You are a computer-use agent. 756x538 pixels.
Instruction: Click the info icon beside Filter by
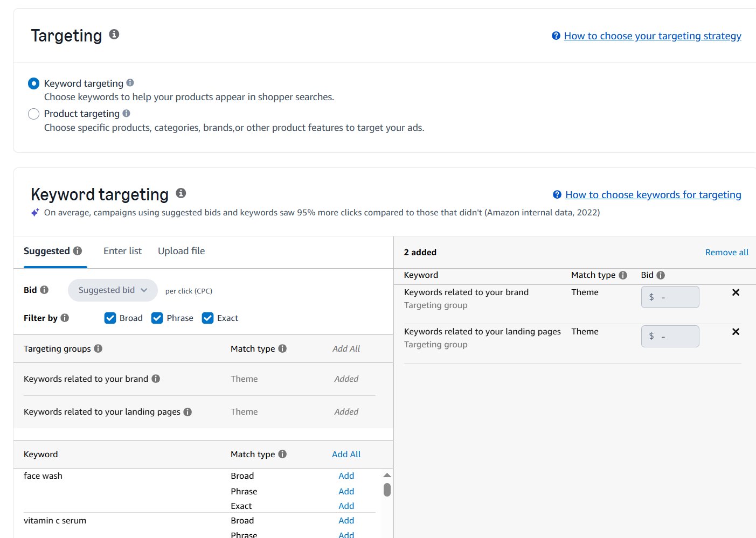pyautogui.click(x=66, y=318)
